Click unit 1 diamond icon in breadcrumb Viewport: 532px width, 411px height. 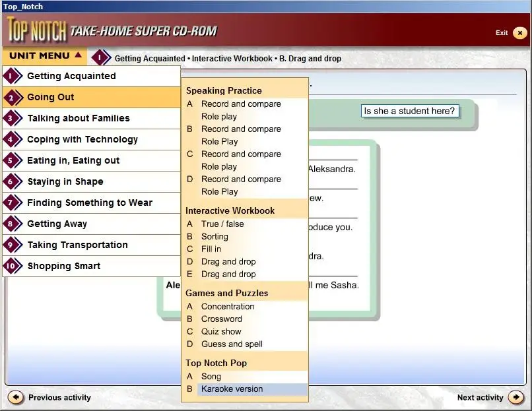pos(101,57)
